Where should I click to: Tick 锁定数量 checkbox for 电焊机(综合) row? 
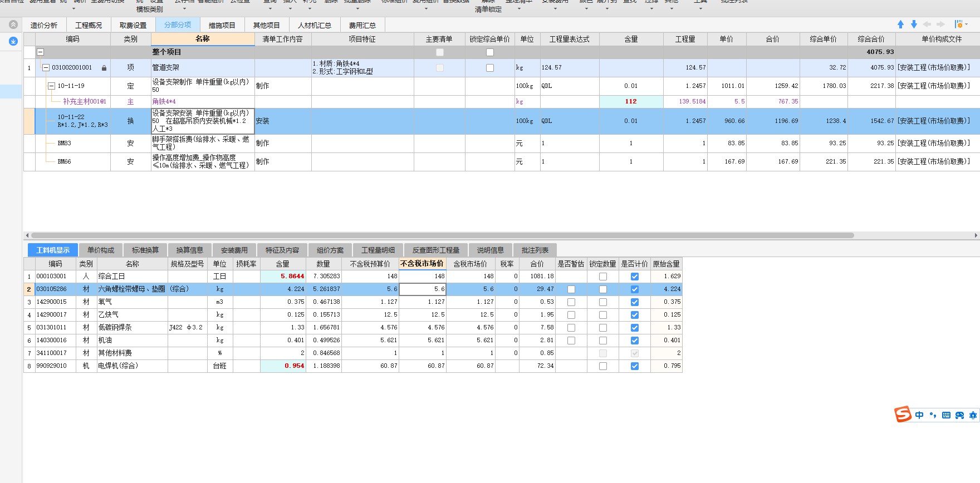tap(603, 366)
